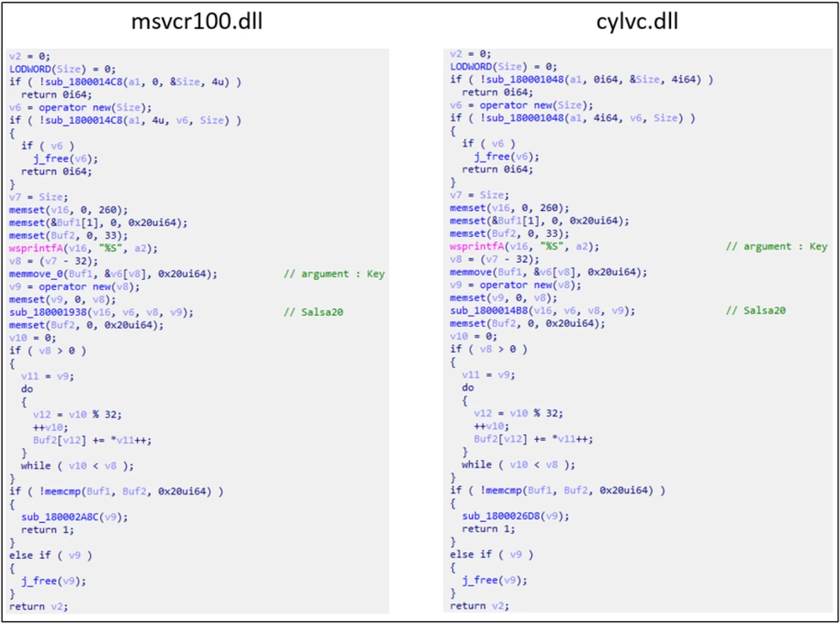Select 'return v2;' in the left pane
Viewport: 840px width, 624px height.
pyautogui.click(x=38, y=607)
